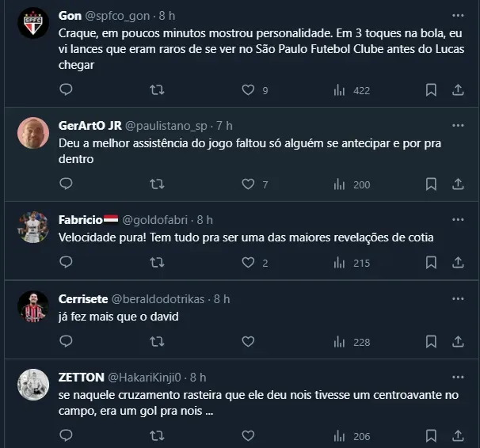Open Gon's profile picture
Image resolution: width=480 pixels, height=448 pixels.
33,24
